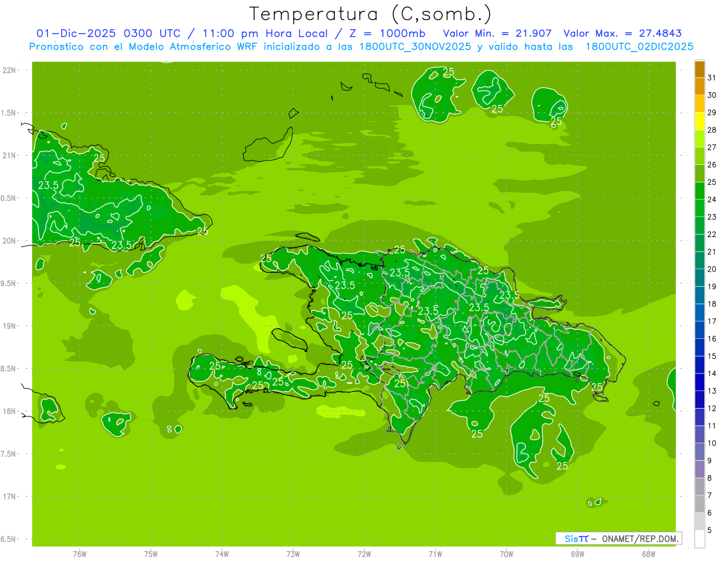The image size is (728, 562).
Task: Pick gray legend color between 6 and 7
Action: click(699, 504)
